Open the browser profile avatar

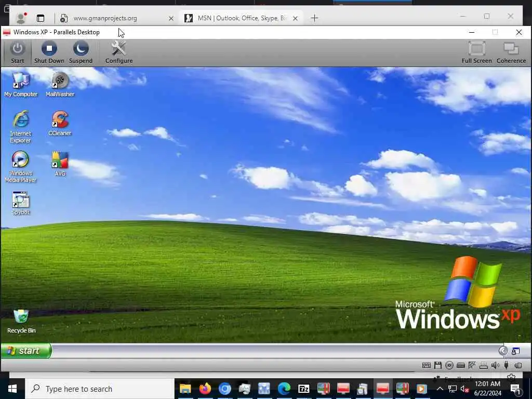(x=21, y=18)
